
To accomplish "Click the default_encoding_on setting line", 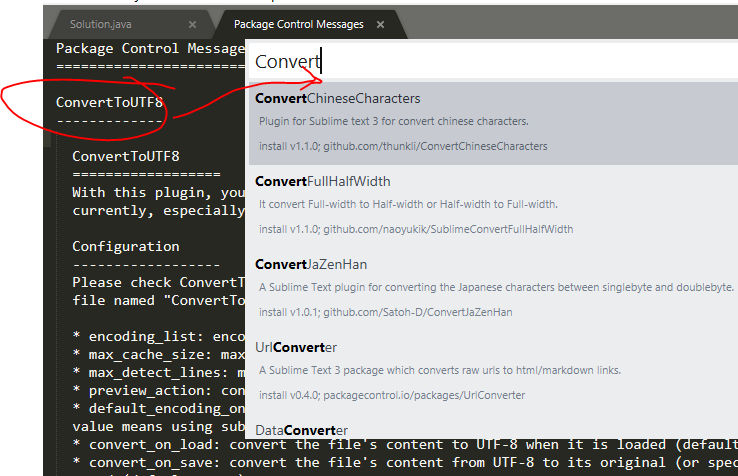I will (158, 409).
